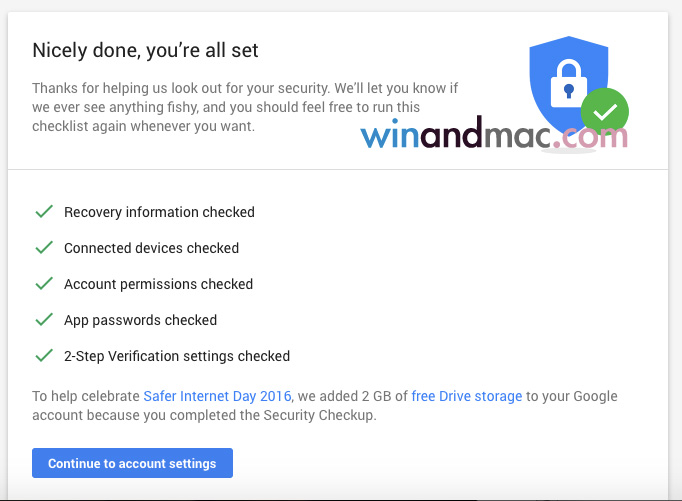
Task: Click the checkmark beside Account permissions checked
Action: [x=44, y=284]
